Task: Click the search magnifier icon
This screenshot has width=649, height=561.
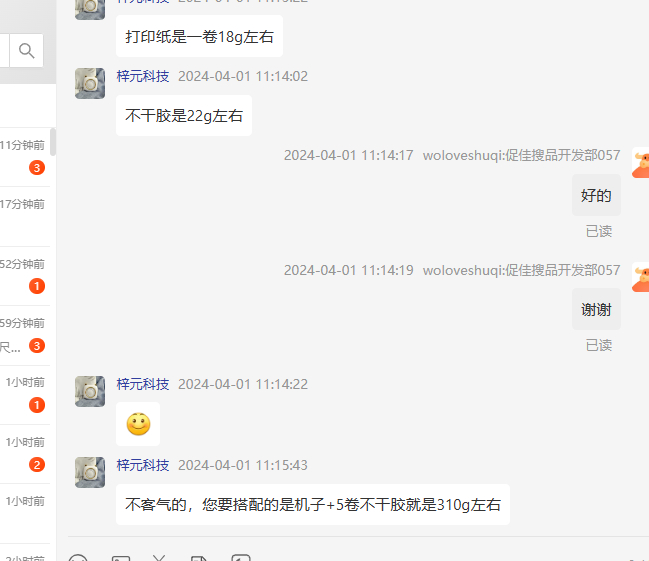Action: point(26,51)
